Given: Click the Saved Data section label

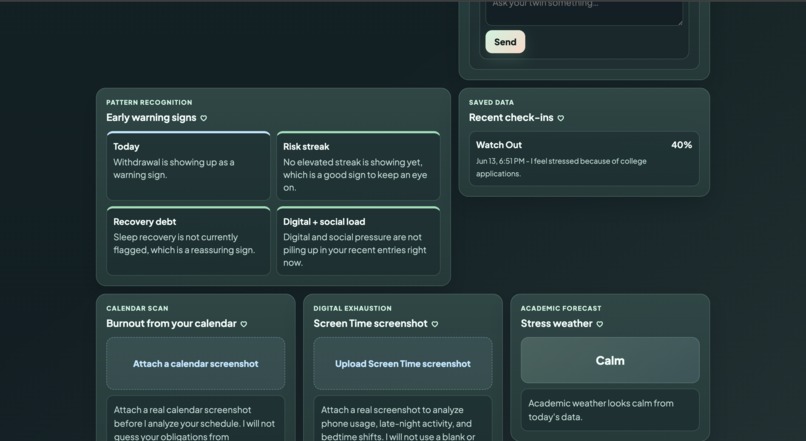Looking at the screenshot, I should 491,102.
